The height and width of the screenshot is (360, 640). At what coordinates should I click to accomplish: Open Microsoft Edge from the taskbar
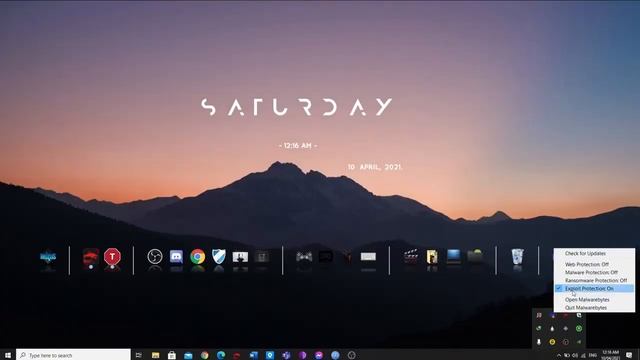click(x=221, y=355)
